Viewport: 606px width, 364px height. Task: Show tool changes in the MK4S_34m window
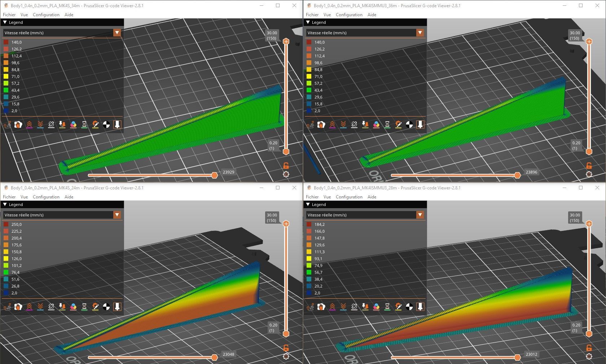62,125
